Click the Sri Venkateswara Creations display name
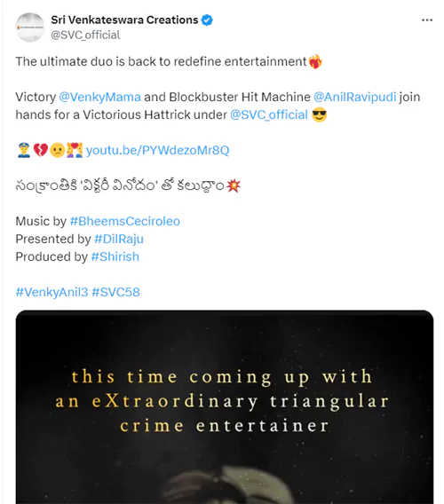 click(x=124, y=20)
